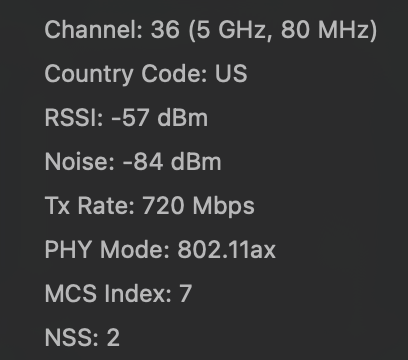408x360 pixels.
Task: Click the RSSI label
Action: pos(74,118)
